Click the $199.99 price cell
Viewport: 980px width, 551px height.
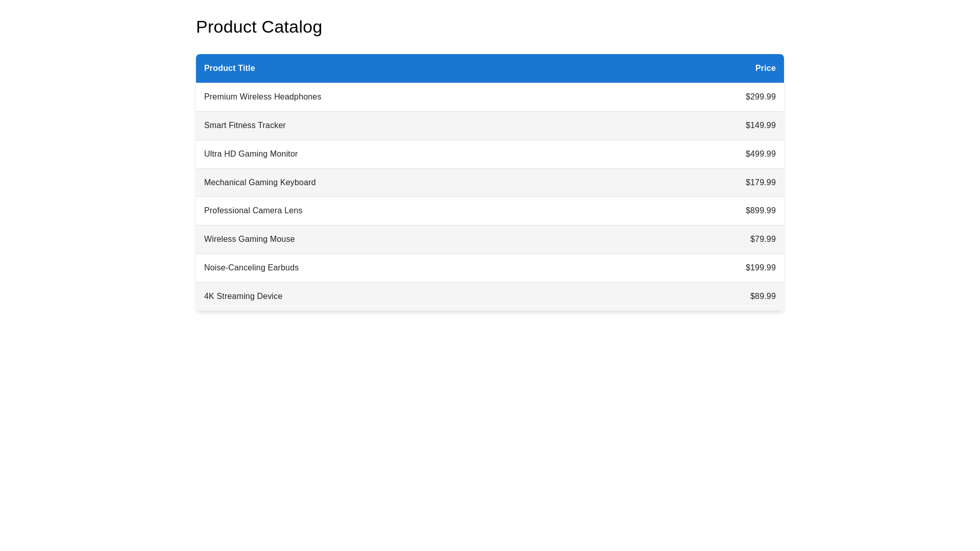760,268
